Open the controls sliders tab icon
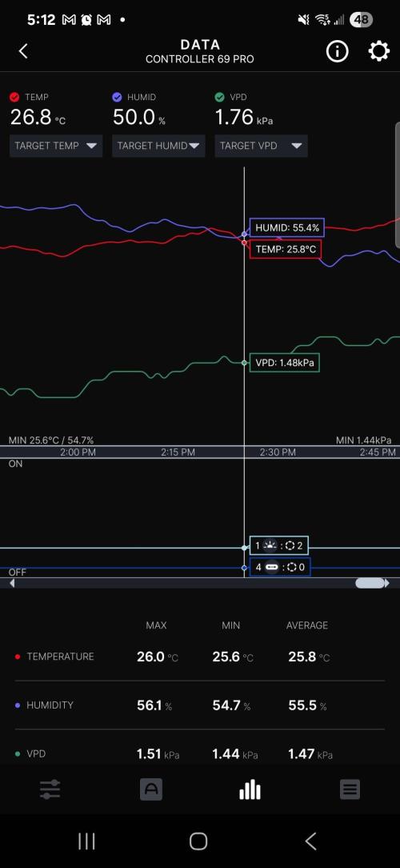This screenshot has width=400, height=868. click(50, 790)
